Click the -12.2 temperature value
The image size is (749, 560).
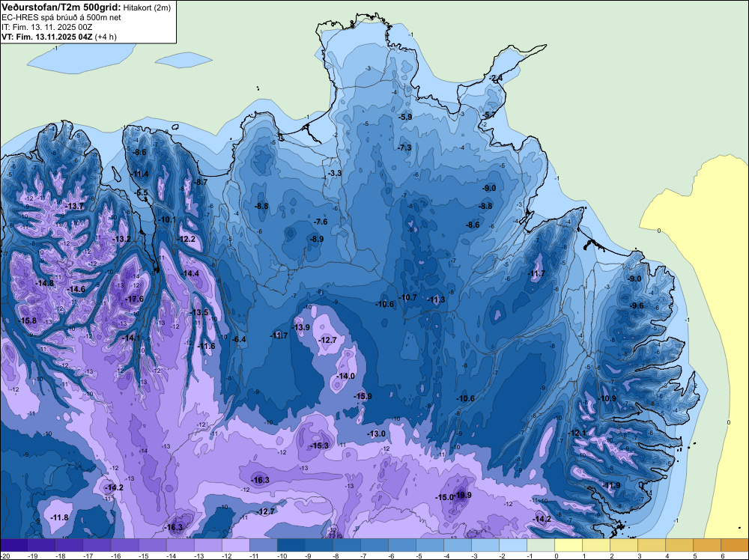(187, 239)
